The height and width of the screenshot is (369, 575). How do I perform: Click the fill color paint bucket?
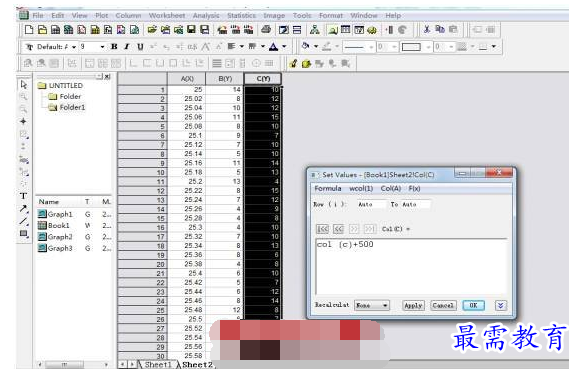(x=305, y=46)
